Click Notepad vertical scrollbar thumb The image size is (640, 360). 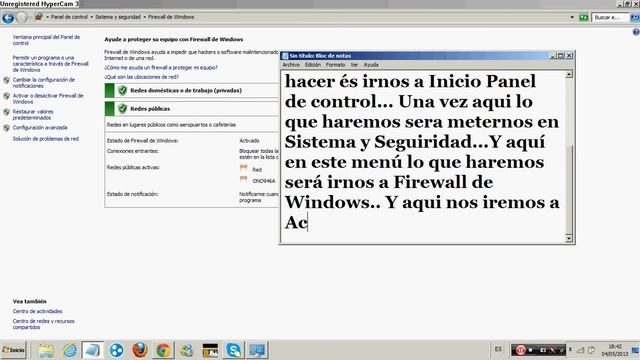tap(569, 190)
